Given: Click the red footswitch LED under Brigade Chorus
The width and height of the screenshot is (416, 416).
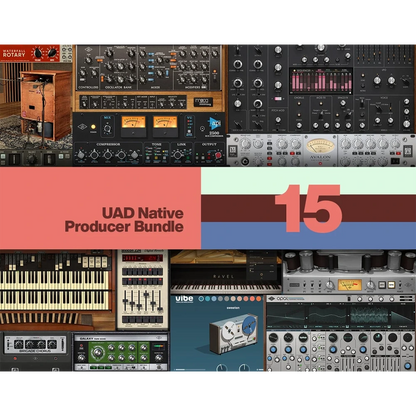Looking at the screenshot, I should [x=15, y=359].
